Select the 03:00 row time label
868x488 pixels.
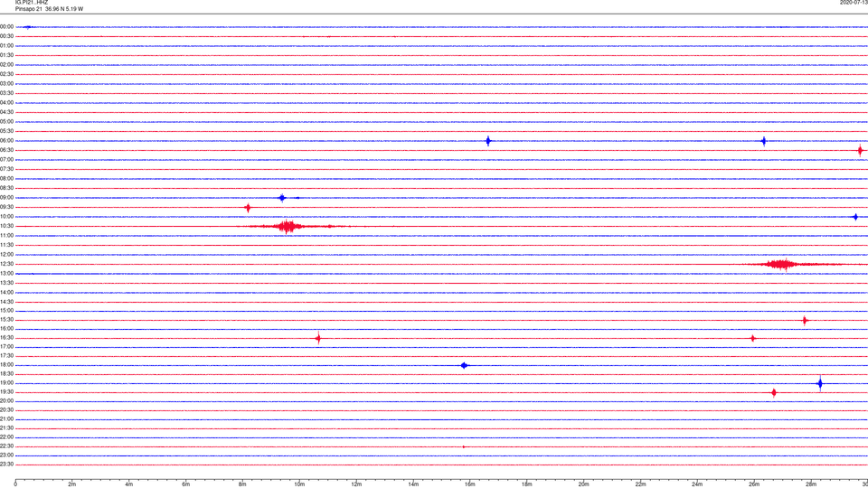[x=6, y=83]
